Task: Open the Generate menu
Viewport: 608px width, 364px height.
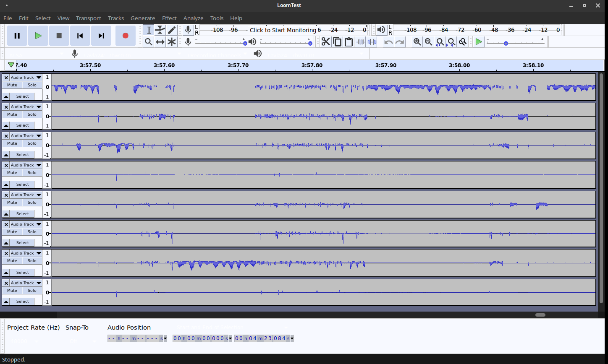Action: (143, 18)
